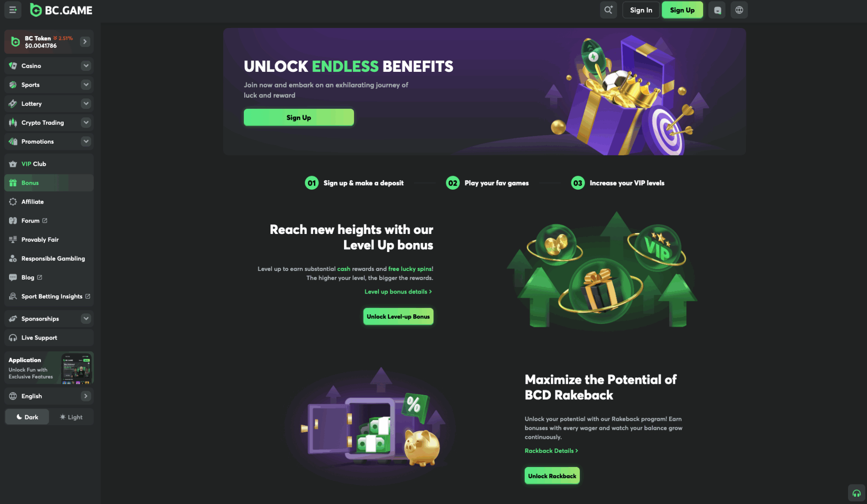
Task: Expand the Sports menu chevron
Action: (x=86, y=85)
